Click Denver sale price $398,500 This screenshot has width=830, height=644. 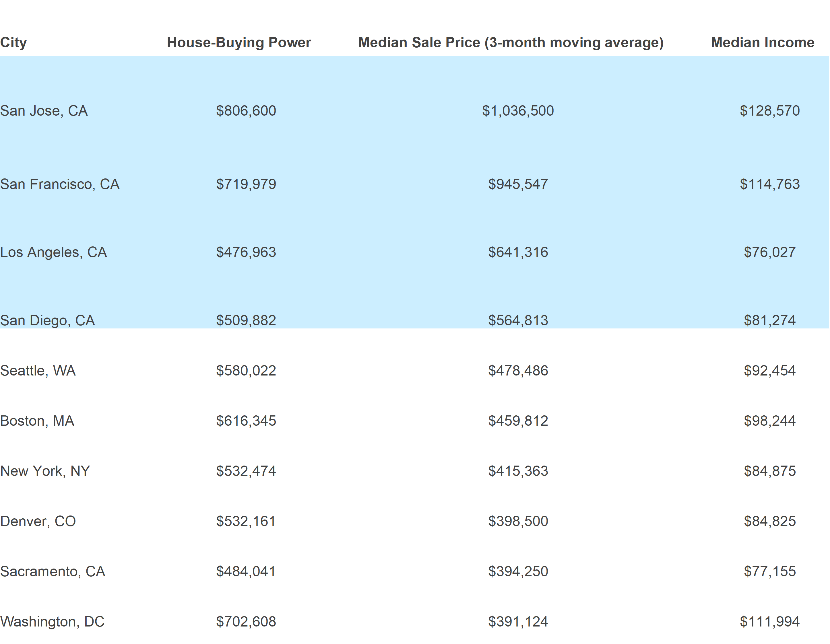518,521
